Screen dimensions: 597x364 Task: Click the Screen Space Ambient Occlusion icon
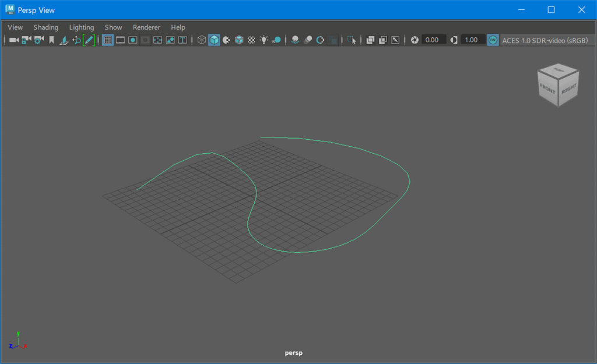coord(295,40)
